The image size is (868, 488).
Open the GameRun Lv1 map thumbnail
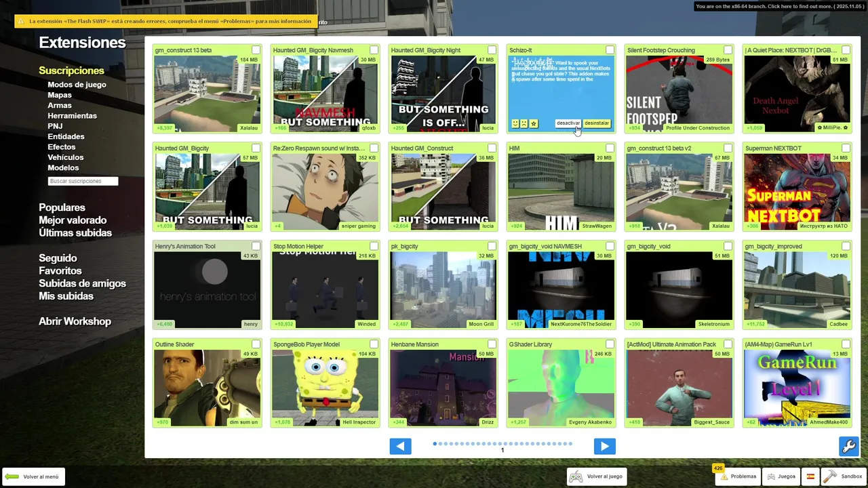797,388
